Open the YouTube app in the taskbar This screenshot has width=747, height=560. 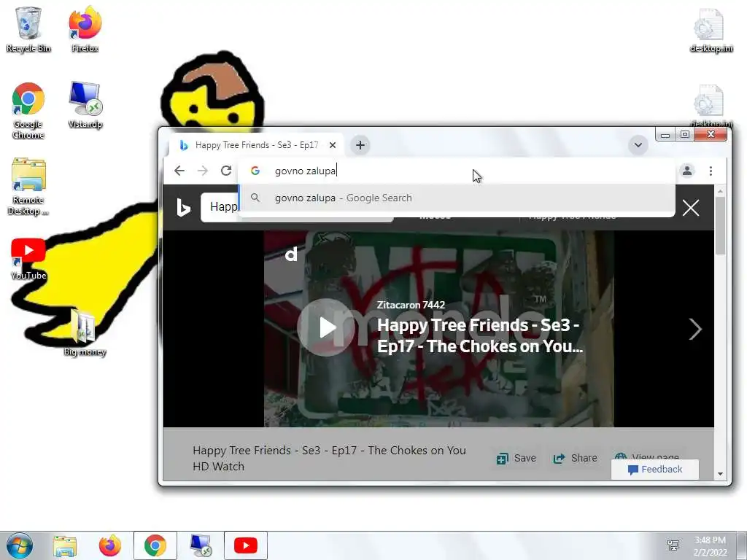246,545
